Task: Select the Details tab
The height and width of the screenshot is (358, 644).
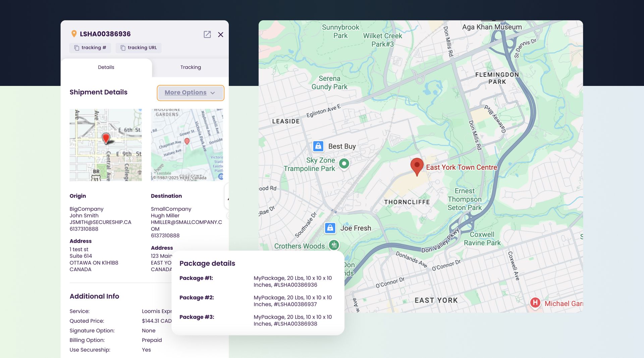Action: point(106,67)
